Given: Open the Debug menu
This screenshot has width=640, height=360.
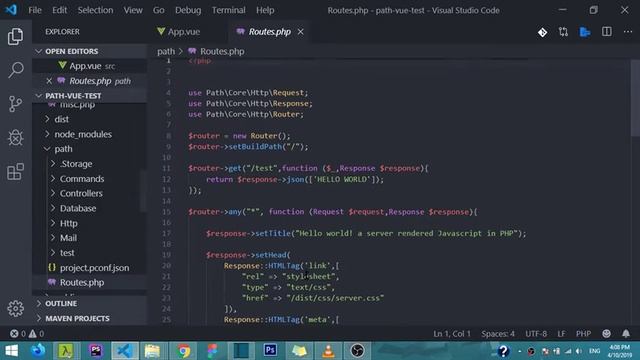Looking at the screenshot, I should click(x=188, y=10).
